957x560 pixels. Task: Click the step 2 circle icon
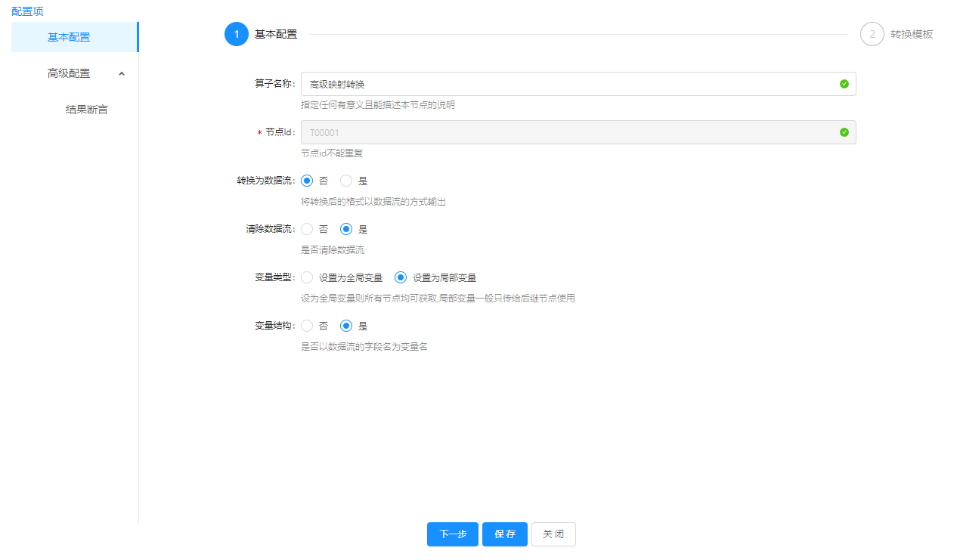coord(872,34)
